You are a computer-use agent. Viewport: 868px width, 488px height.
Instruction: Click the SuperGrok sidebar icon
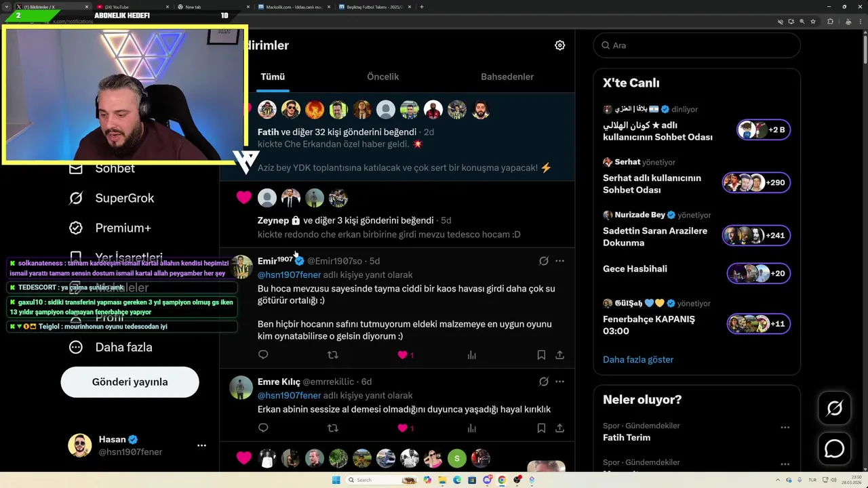pos(76,198)
